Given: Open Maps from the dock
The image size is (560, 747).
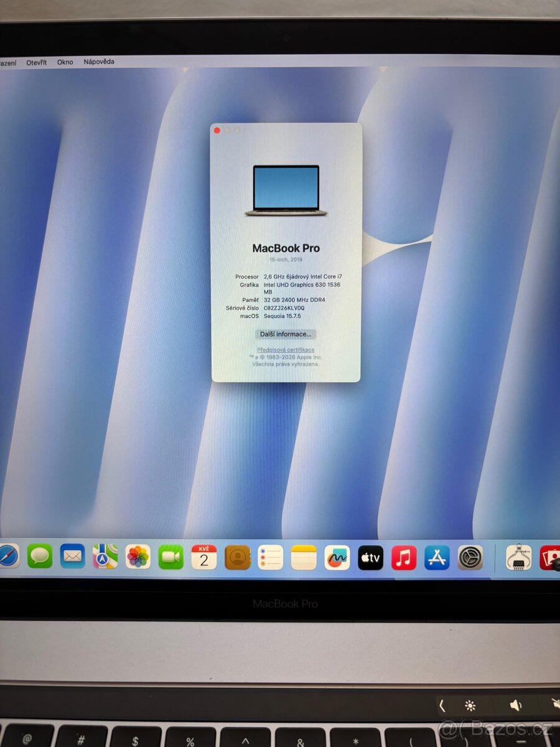Looking at the screenshot, I should point(105,556).
